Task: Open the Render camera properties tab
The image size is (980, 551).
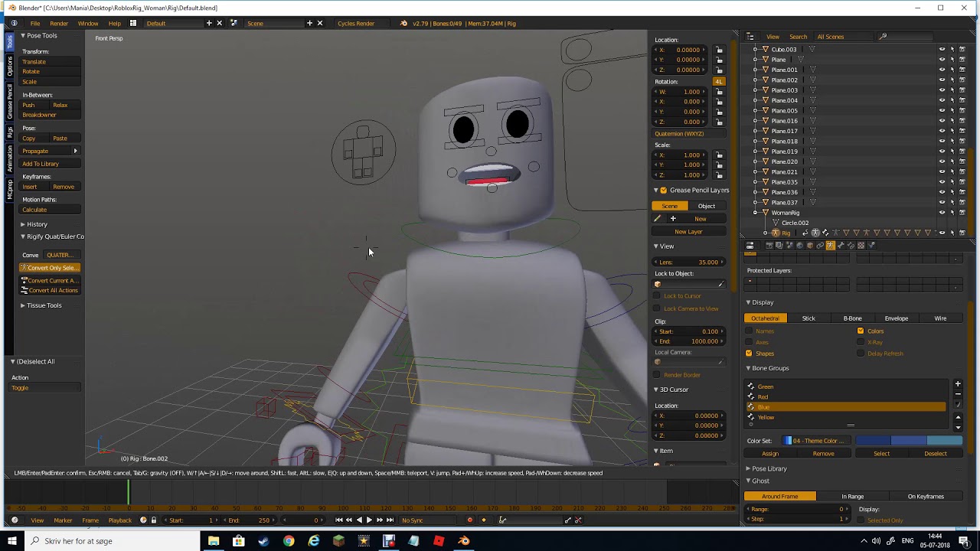Action: (x=769, y=246)
